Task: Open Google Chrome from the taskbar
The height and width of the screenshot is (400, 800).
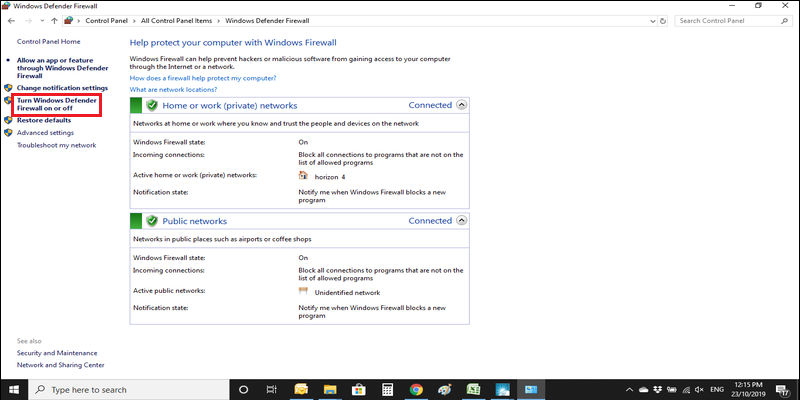Action: point(416,390)
